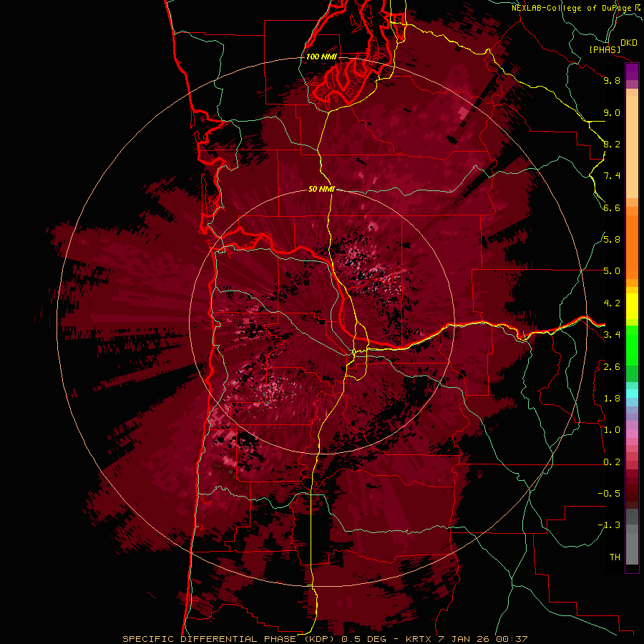
Task: Select the 3.4 legend value
Action: pos(612,335)
